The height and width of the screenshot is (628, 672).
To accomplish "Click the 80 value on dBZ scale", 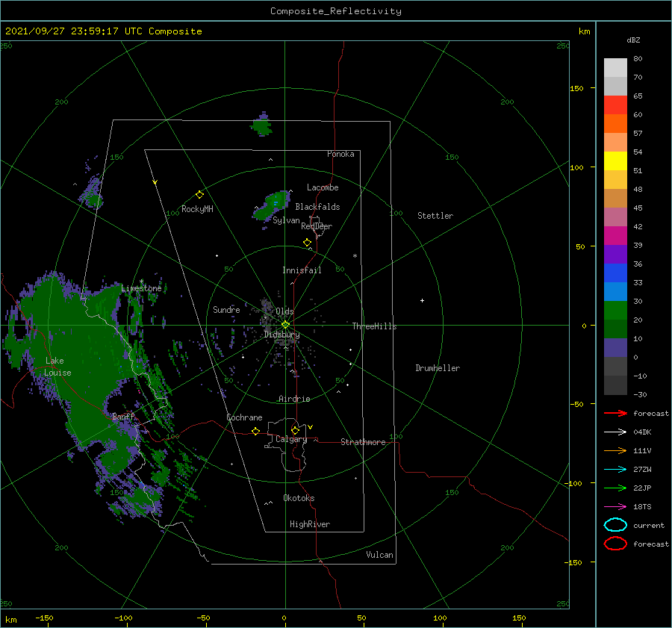I will (638, 59).
